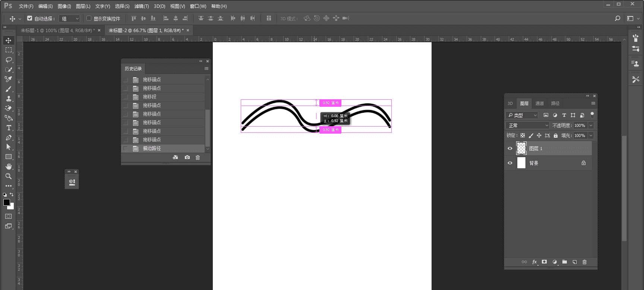Enable Show Transform Controls checkbox
644x290 pixels.
click(89, 18)
